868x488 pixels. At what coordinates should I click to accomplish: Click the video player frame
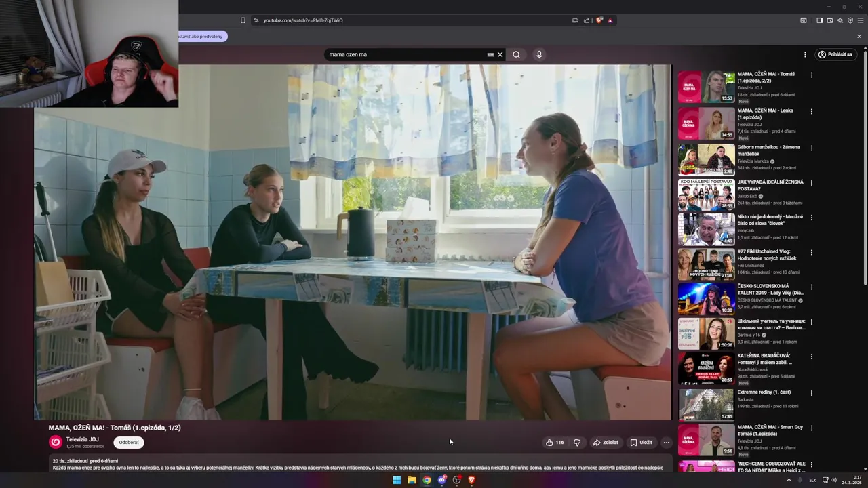(353, 243)
